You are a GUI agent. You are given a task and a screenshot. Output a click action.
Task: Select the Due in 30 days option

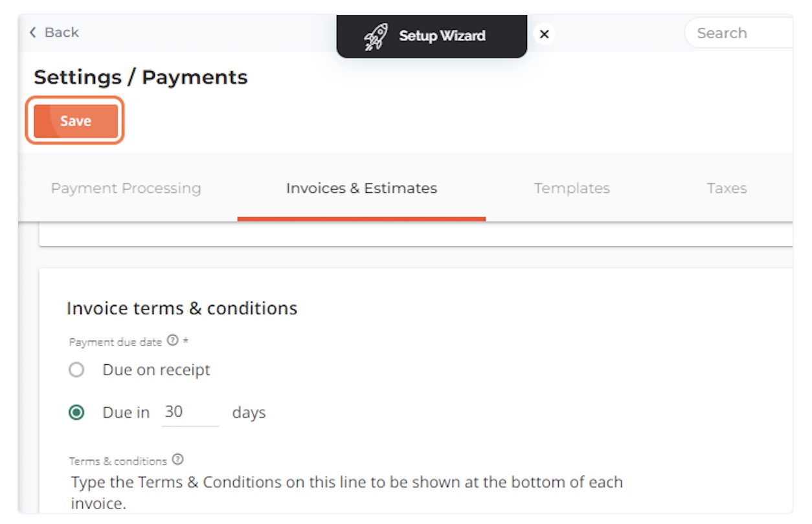click(77, 412)
